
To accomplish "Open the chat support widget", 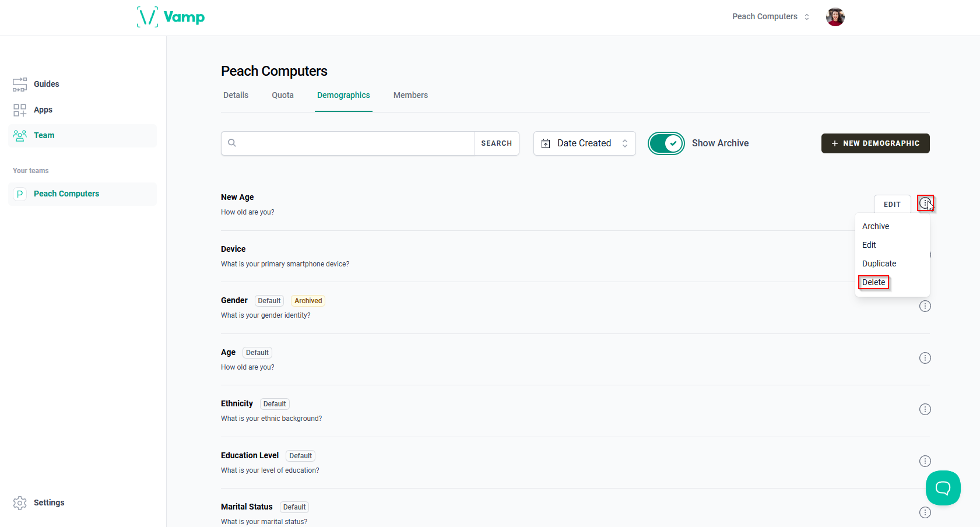I will pos(943,488).
